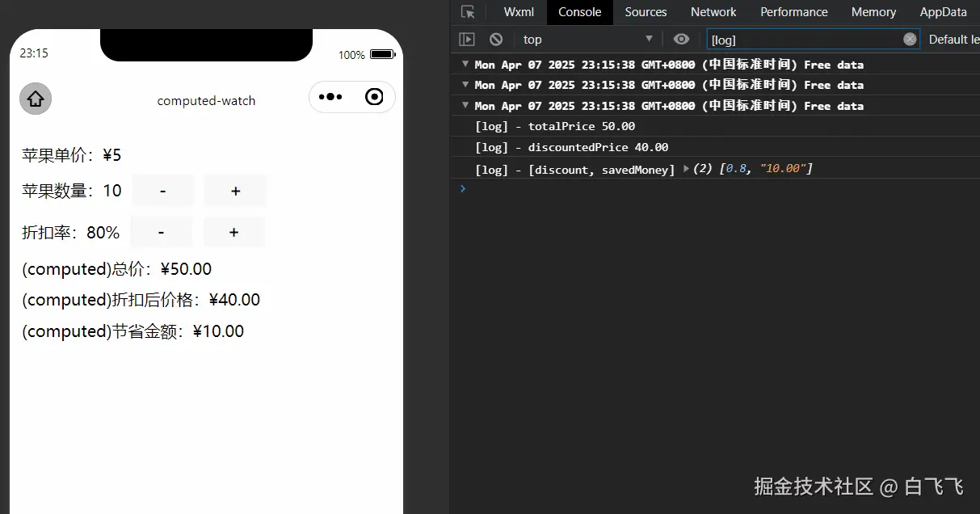Open the Default levels dropdown
Screen dimensions: 980x514
[953, 39]
